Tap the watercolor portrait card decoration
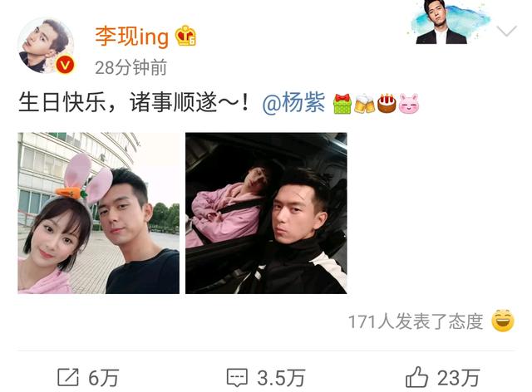 pos(447,22)
